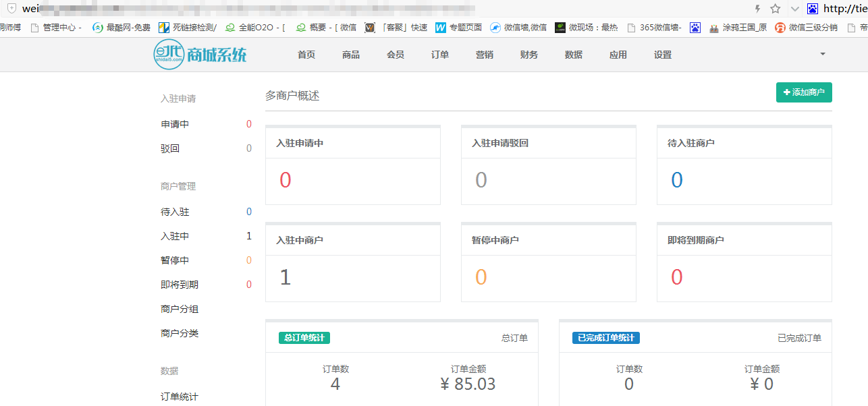Open the 最酷网-免费 bookmark
868x406 pixels.
click(121, 28)
